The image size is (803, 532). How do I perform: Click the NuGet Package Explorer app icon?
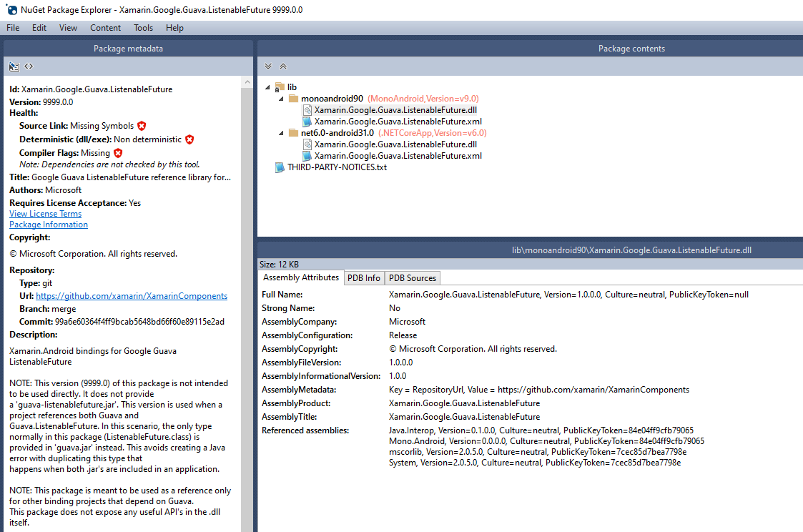click(x=11, y=9)
